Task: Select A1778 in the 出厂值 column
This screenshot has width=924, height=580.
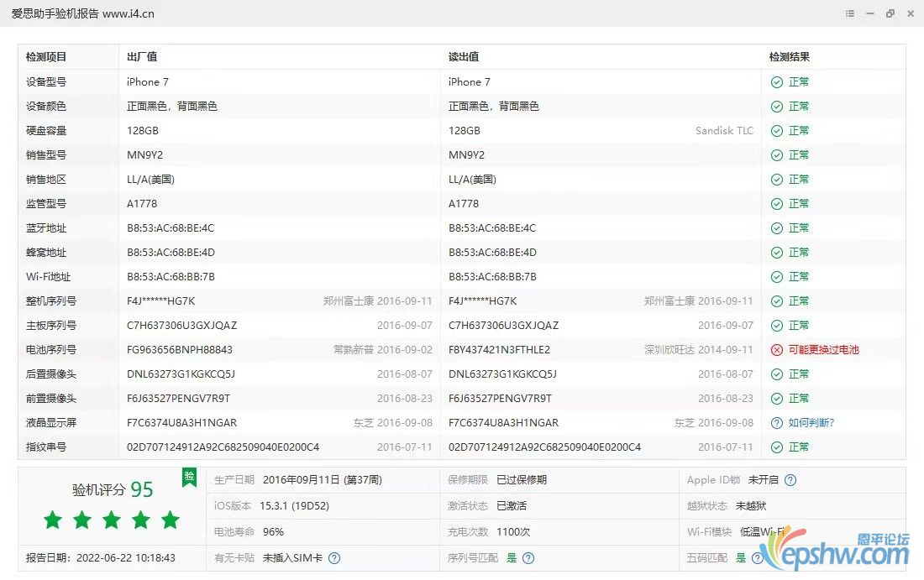Action: (x=142, y=204)
